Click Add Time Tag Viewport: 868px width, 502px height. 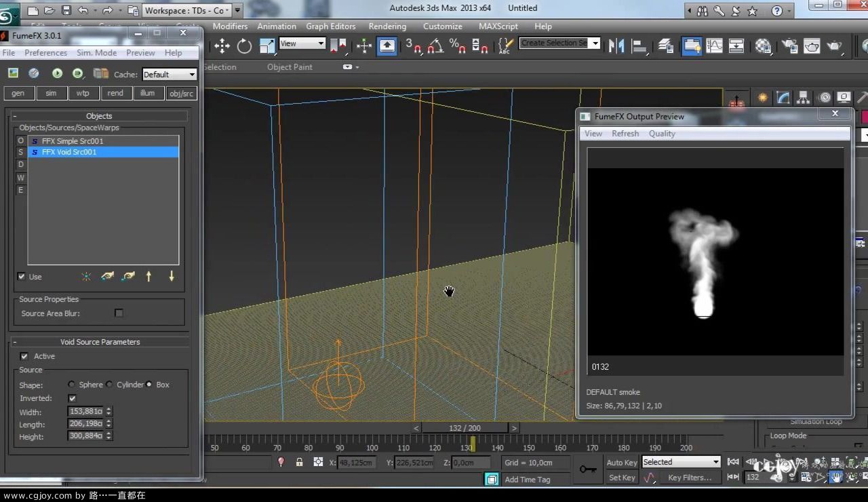click(527, 480)
